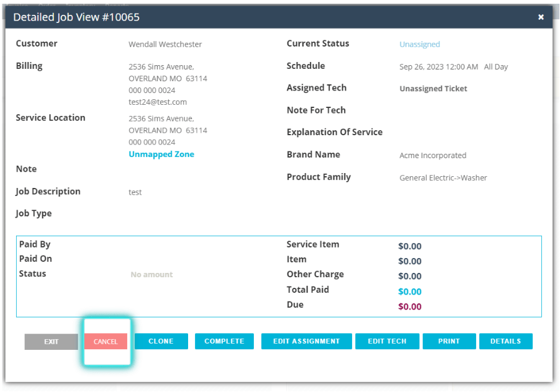Click the job description value test

click(x=135, y=192)
